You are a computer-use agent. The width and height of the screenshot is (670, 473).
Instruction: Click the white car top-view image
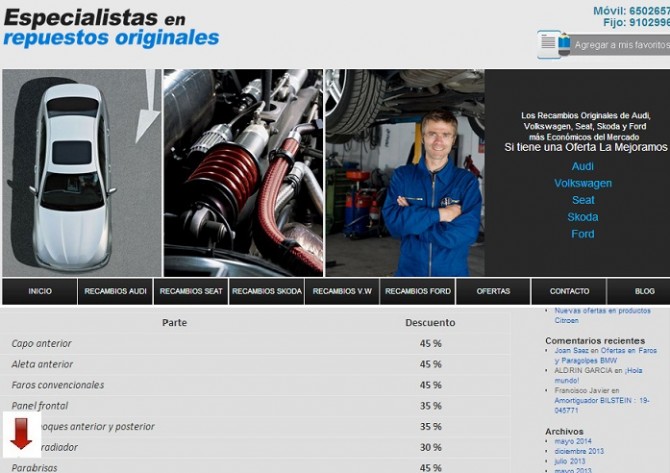pyautogui.click(x=82, y=173)
